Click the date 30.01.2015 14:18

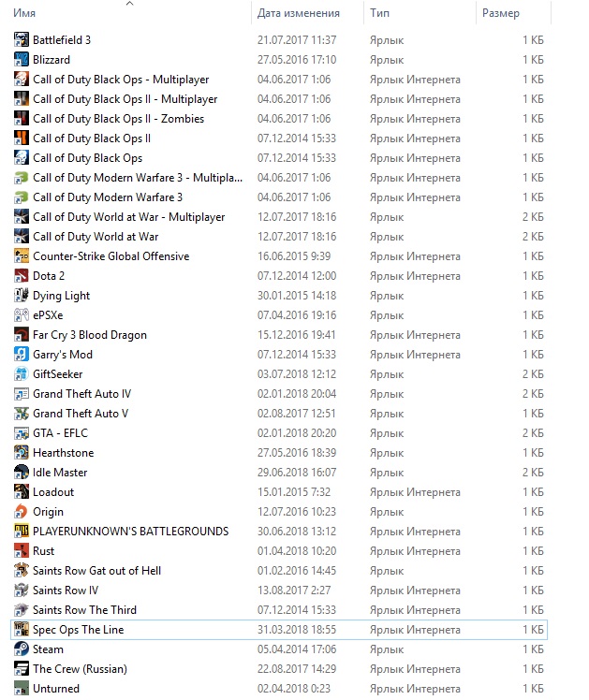tap(297, 296)
